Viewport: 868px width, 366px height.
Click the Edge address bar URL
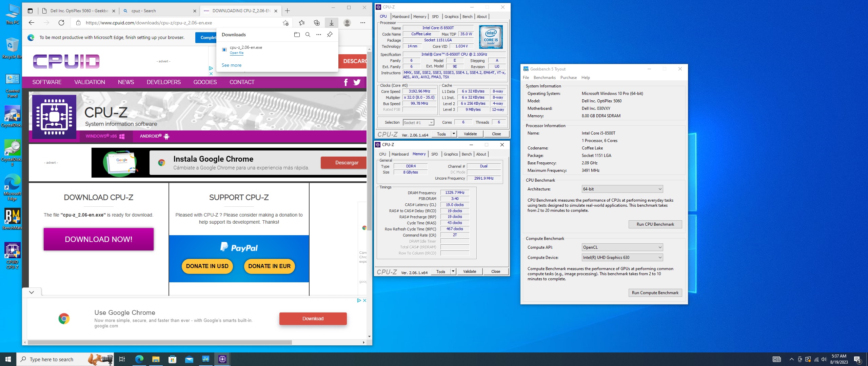pyautogui.click(x=149, y=23)
